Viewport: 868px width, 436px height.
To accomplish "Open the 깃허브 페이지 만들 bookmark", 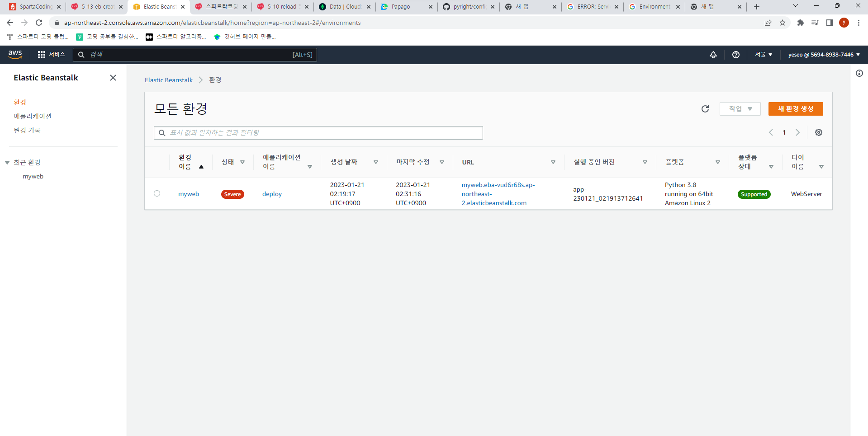I will (x=245, y=37).
